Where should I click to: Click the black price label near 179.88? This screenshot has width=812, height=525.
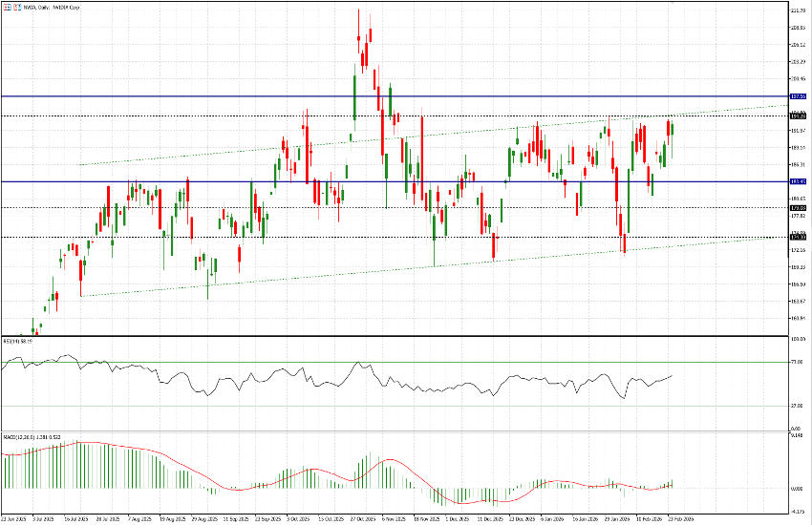click(x=799, y=207)
